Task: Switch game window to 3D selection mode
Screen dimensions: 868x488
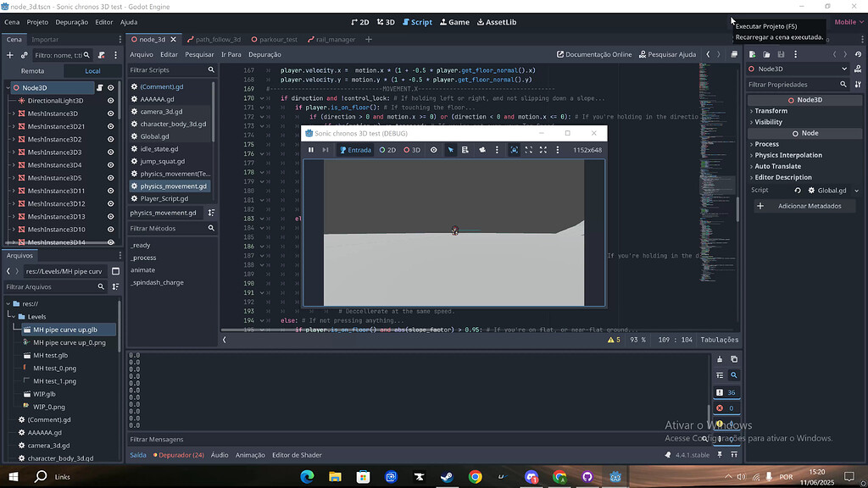Action: [412, 150]
